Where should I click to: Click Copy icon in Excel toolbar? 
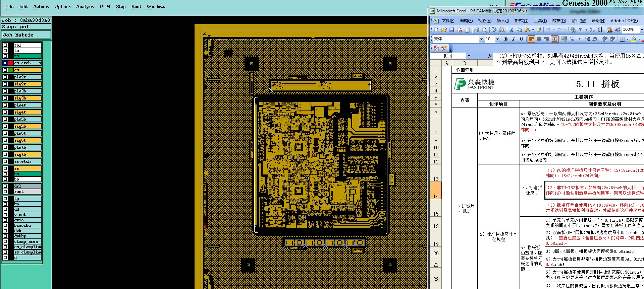click(x=519, y=30)
